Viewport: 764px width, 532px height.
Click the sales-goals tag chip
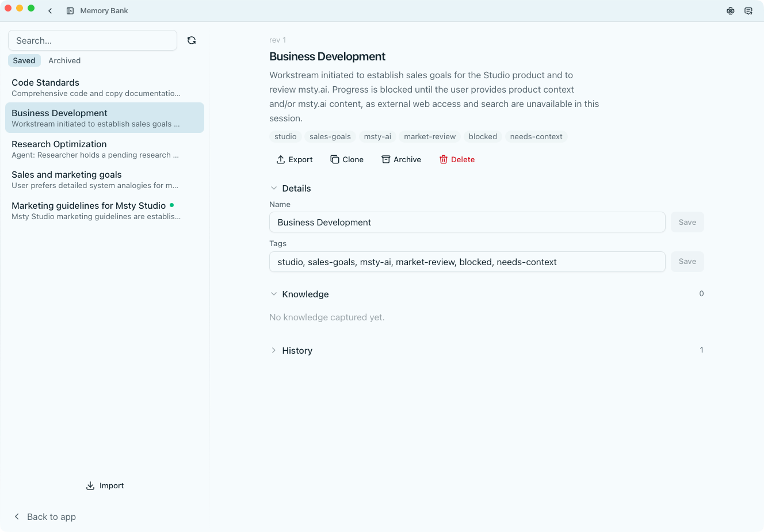pyautogui.click(x=330, y=136)
